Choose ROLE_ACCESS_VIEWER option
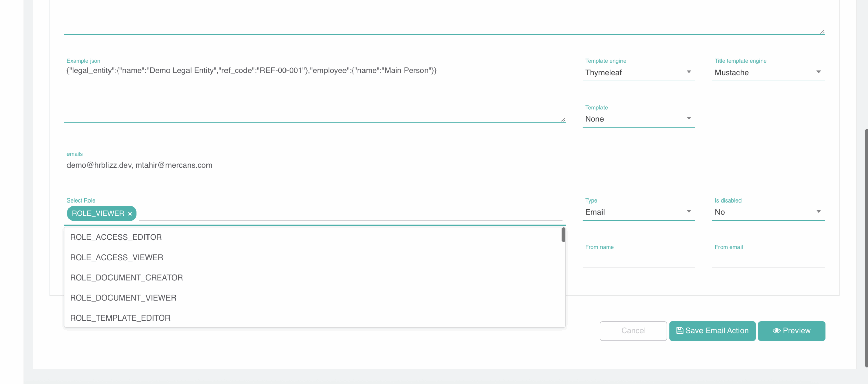Image resolution: width=868 pixels, height=384 pixels. tap(117, 257)
